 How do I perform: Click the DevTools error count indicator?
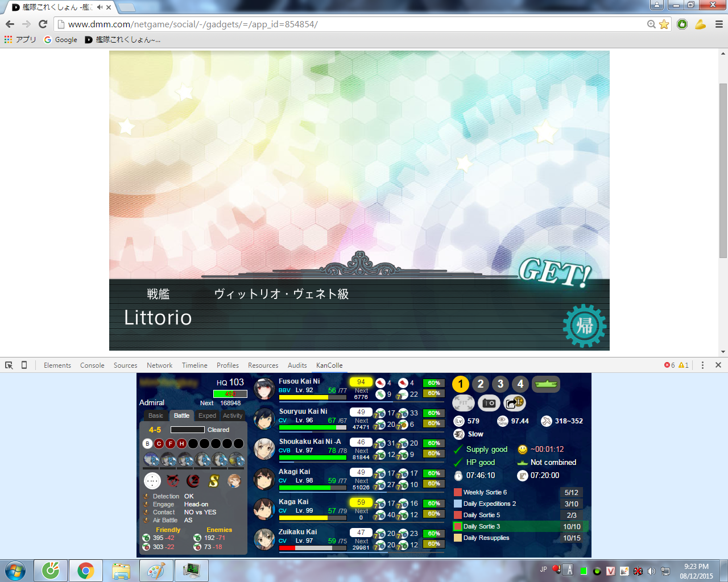pyautogui.click(x=669, y=365)
